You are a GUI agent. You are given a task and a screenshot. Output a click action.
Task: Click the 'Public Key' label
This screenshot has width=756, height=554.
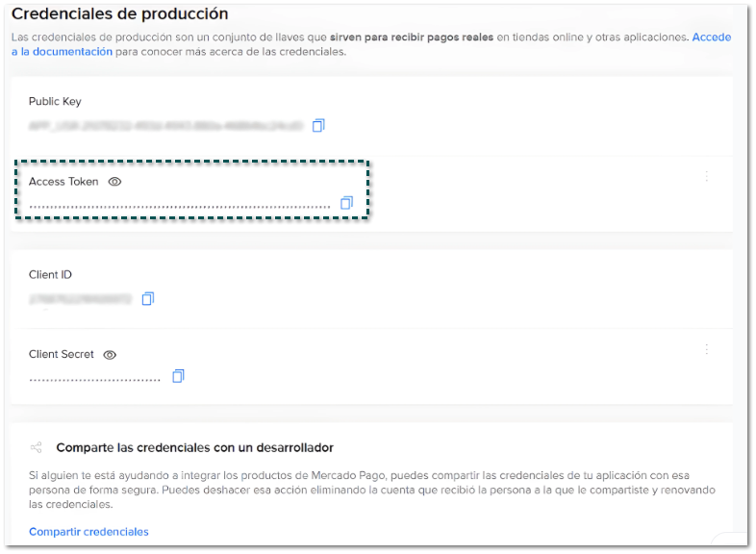click(x=56, y=102)
